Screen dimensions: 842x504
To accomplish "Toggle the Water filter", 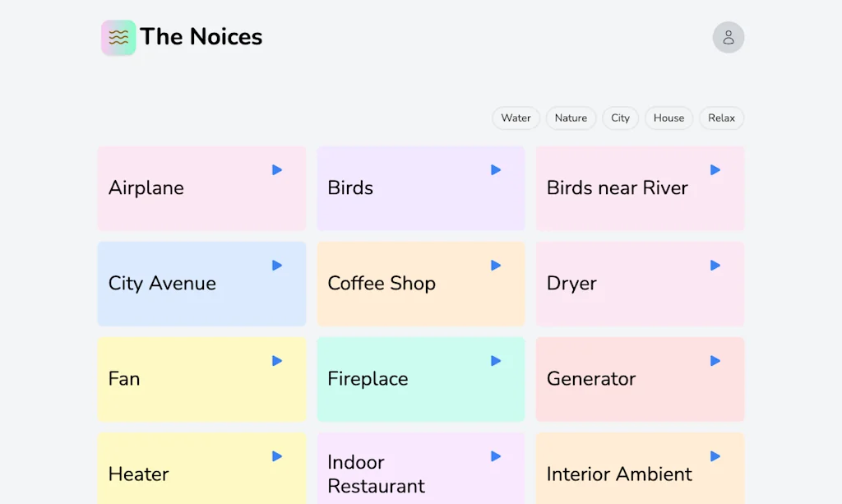I will 516,118.
